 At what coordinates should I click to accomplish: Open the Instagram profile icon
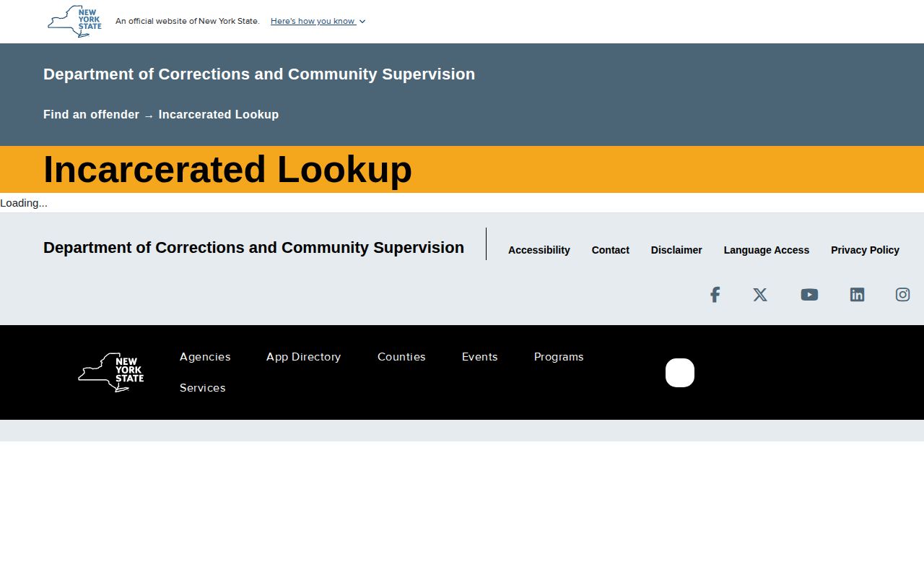click(x=902, y=295)
